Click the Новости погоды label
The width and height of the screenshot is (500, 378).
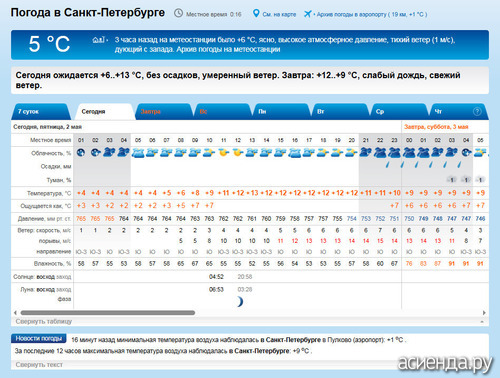click(x=39, y=338)
